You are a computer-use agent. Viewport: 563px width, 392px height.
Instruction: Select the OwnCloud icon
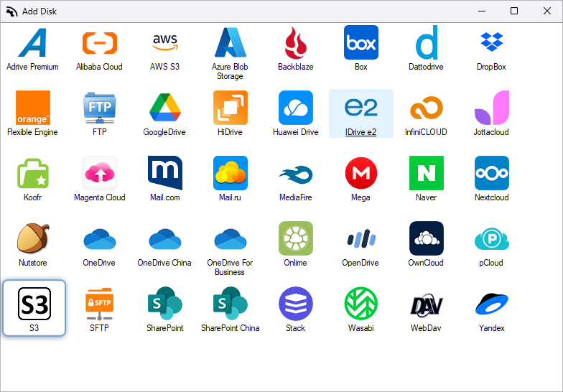[427, 238]
